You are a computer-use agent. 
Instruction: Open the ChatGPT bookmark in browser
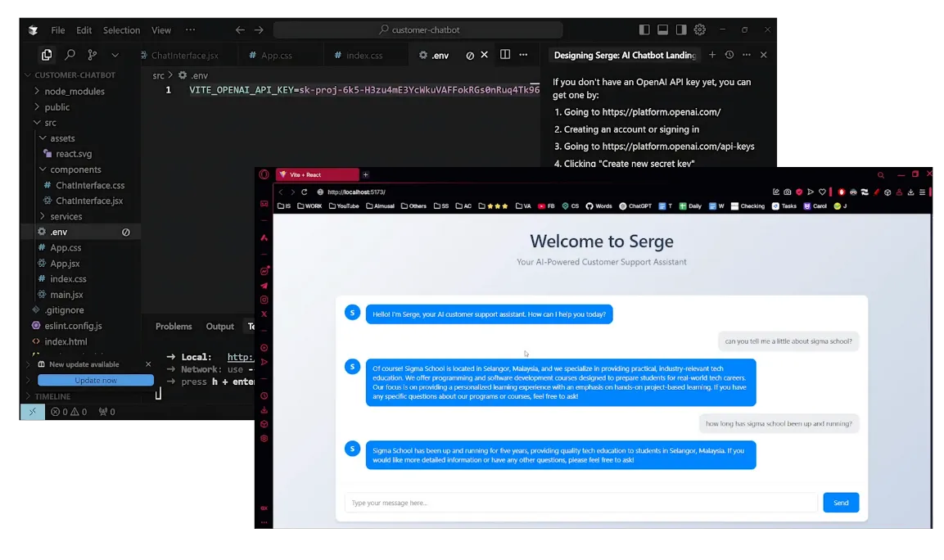[x=635, y=206]
